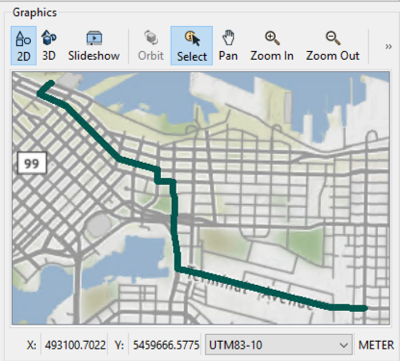Expand the toolbar overflow chevron
The height and width of the screenshot is (361, 400).
click(x=388, y=46)
